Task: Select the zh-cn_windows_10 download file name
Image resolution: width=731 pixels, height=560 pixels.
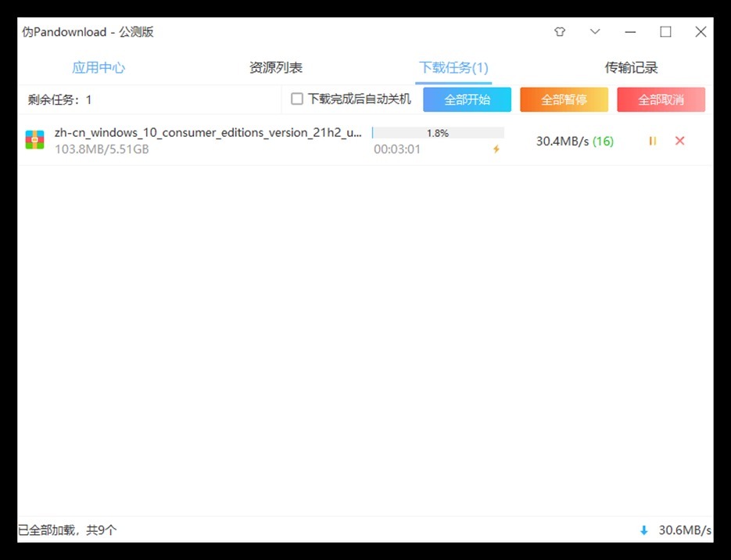Action: 208,133
